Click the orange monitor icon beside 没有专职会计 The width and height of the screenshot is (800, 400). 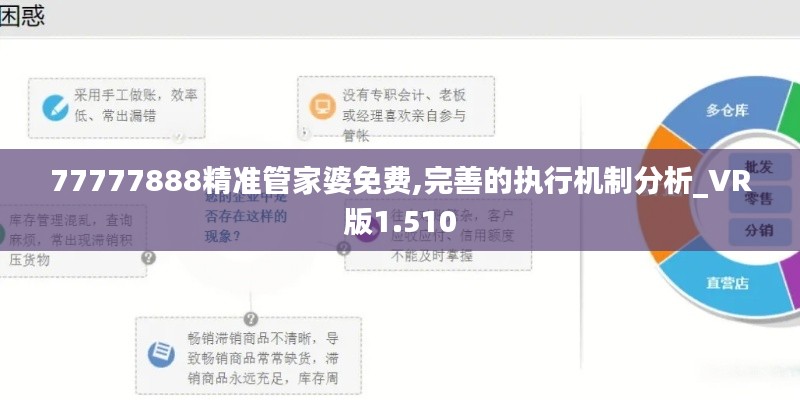click(x=322, y=107)
